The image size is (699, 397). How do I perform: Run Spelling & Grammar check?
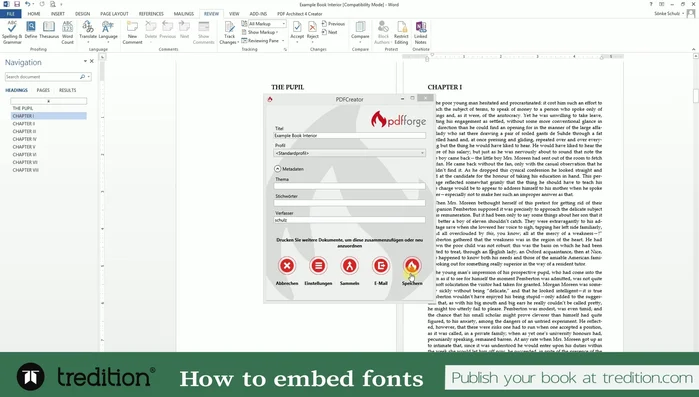(x=12, y=32)
